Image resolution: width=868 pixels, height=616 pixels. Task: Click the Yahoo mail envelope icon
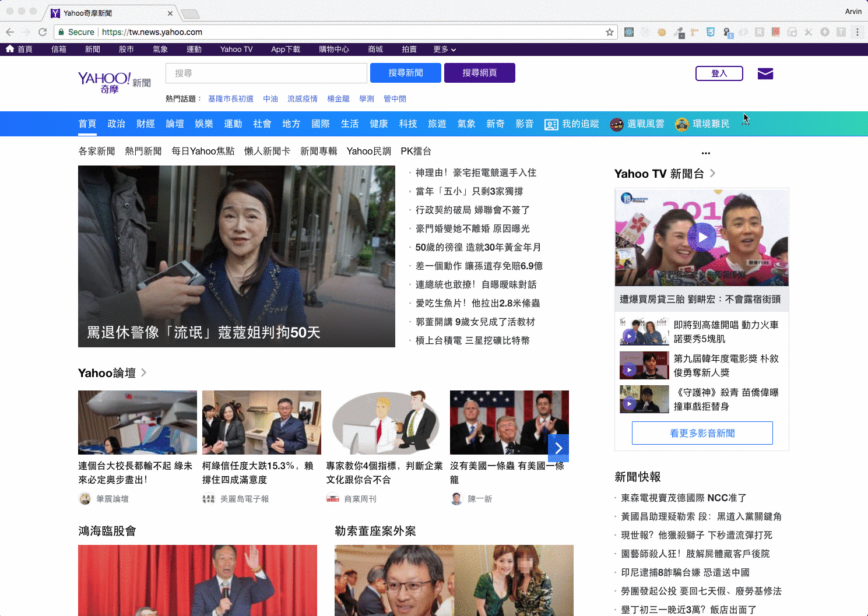pyautogui.click(x=765, y=73)
